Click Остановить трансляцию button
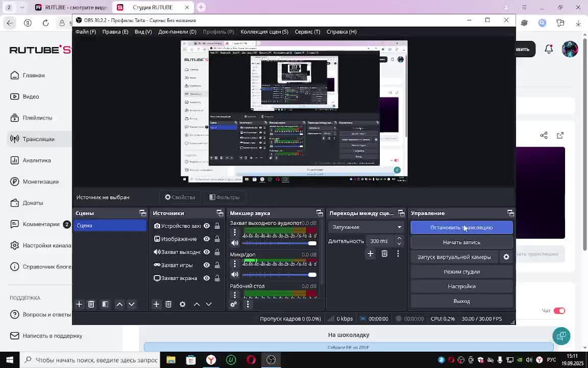 pos(461,227)
